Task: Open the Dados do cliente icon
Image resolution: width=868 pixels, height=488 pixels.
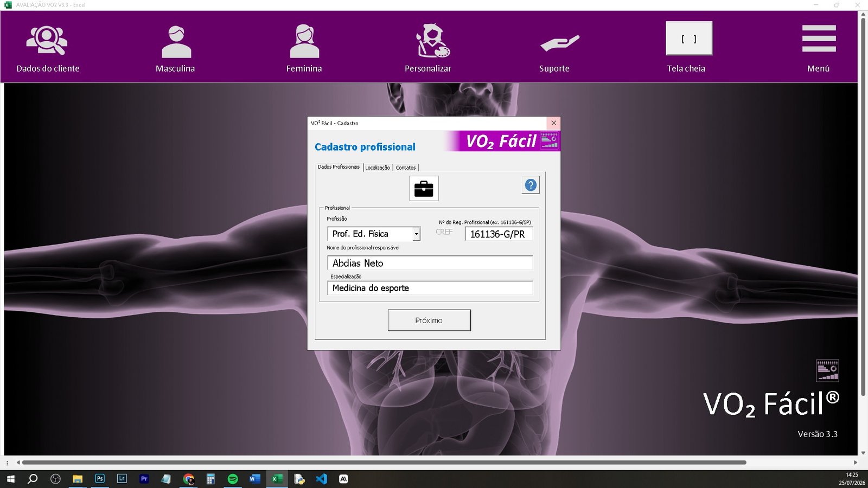Action: coord(47,41)
